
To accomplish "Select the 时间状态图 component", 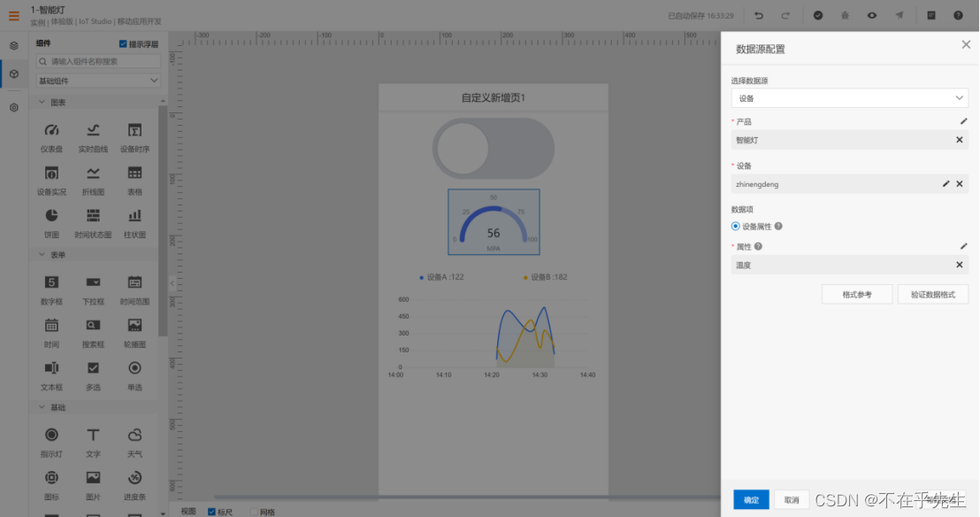I will click(x=93, y=223).
